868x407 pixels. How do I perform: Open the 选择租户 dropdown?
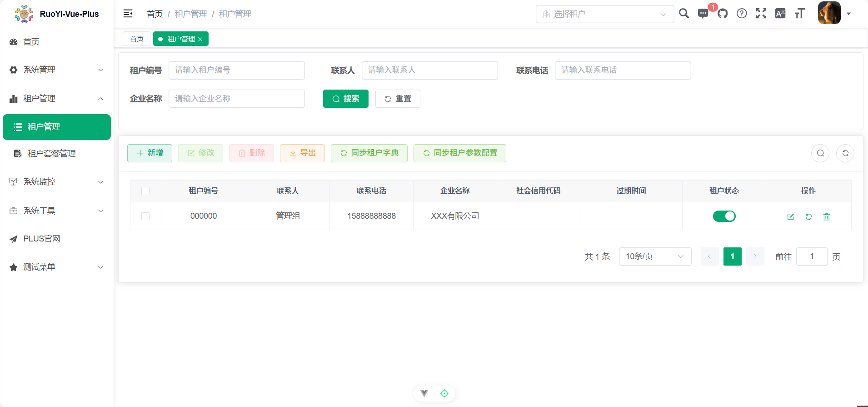tap(604, 14)
